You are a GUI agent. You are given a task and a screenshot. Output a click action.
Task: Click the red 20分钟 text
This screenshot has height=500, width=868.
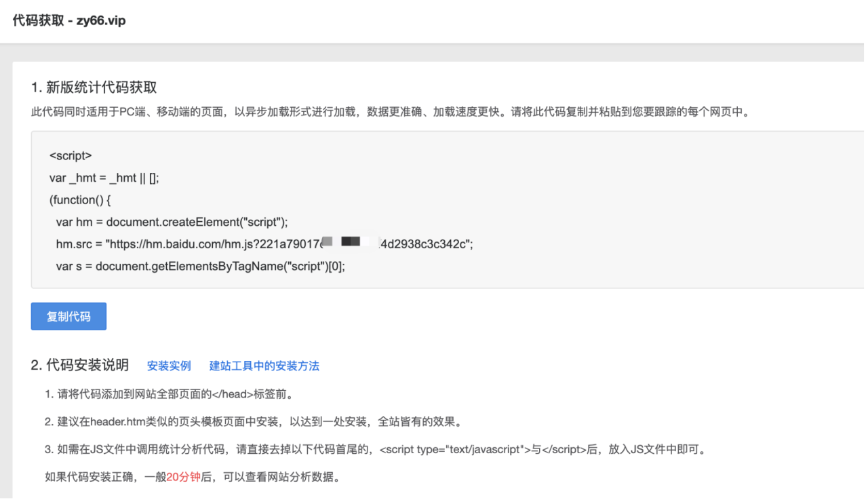pos(184,477)
